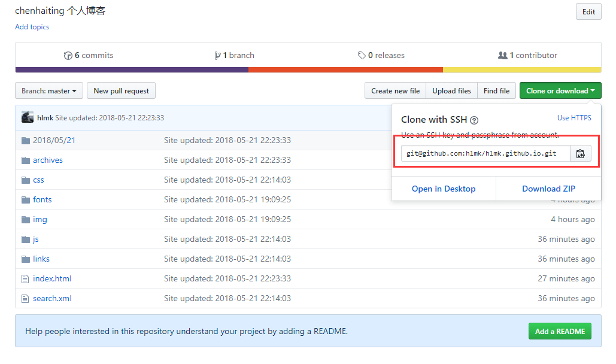The height and width of the screenshot is (364, 616).
Task: Click the search.xml file icon
Action: tap(25, 299)
